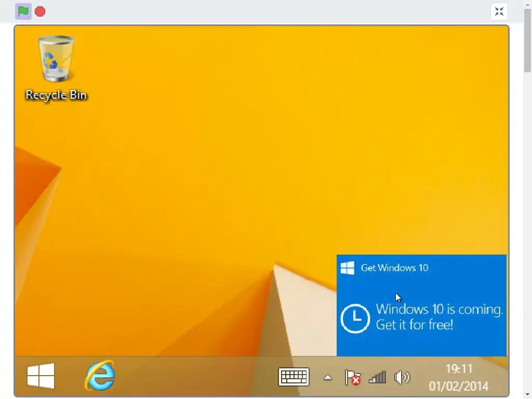Image resolution: width=532 pixels, height=399 pixels.
Task: Open the touch keyboard from the taskbar
Action: tap(294, 377)
